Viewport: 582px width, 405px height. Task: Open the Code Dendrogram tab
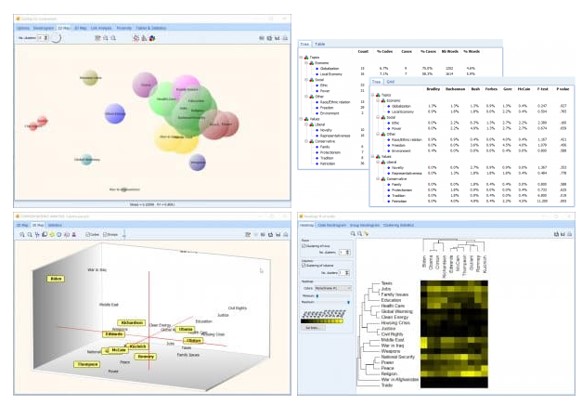[x=332, y=225]
